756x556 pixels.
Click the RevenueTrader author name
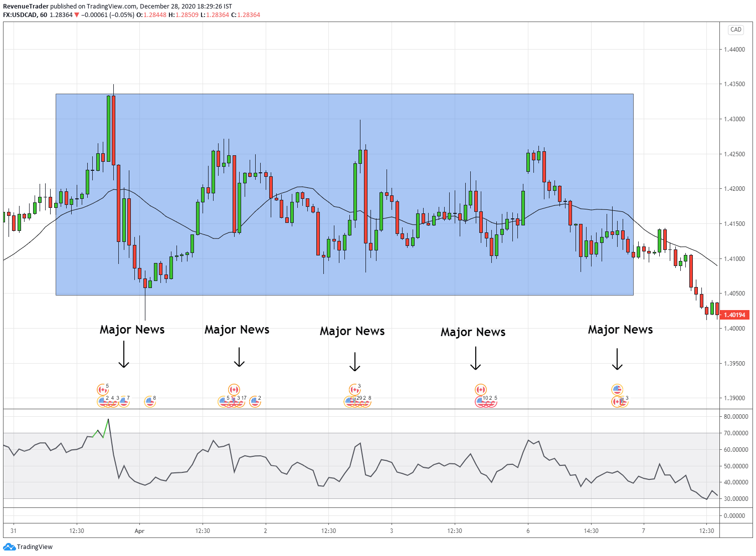coord(26,7)
